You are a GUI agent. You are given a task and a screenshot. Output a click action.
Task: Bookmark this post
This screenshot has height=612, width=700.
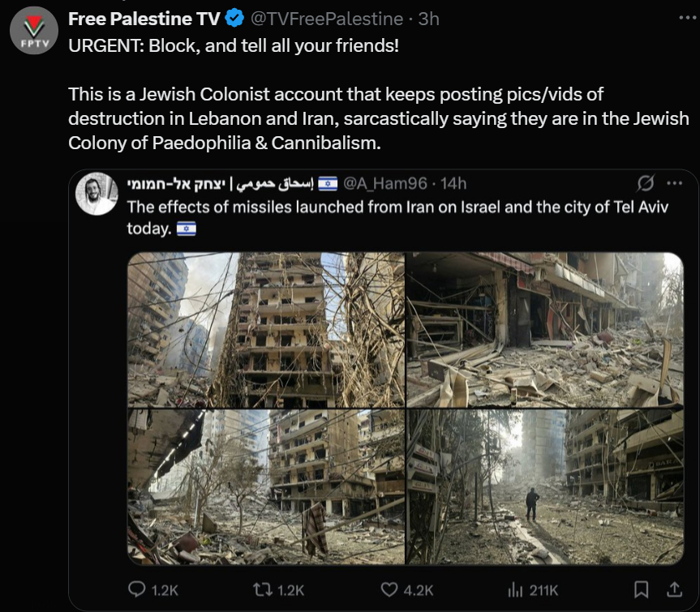tap(641, 589)
